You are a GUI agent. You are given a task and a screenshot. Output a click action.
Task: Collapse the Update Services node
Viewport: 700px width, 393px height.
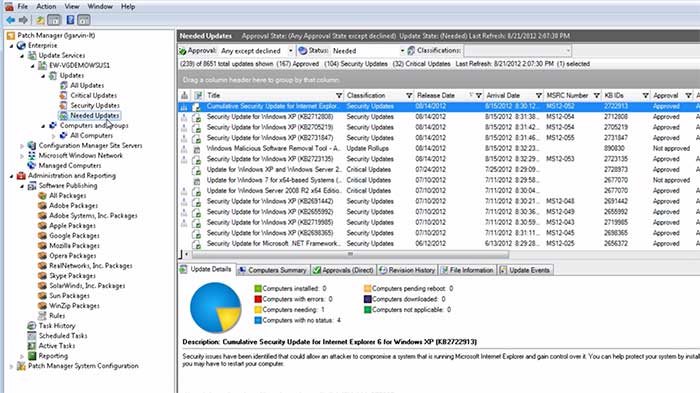point(22,56)
